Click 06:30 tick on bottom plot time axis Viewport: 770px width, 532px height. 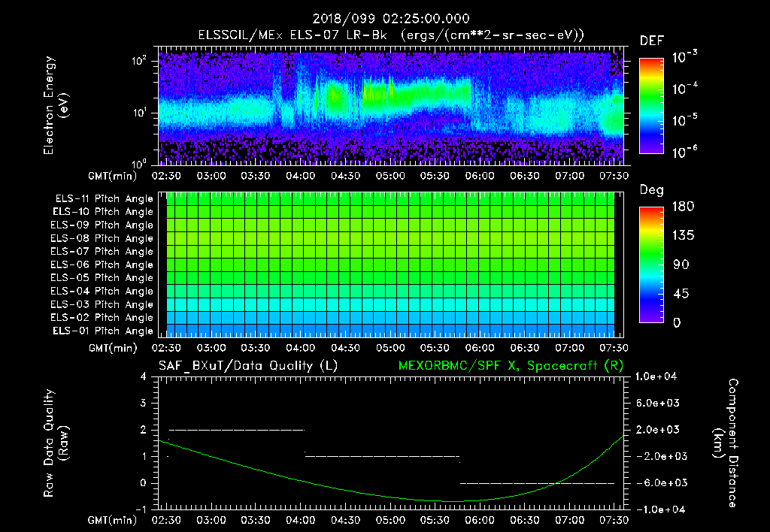point(525,520)
